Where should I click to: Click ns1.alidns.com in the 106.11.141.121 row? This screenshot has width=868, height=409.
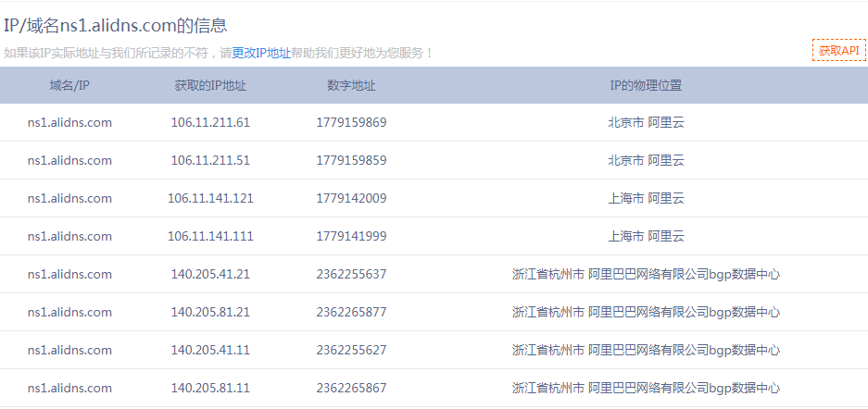coord(69,198)
